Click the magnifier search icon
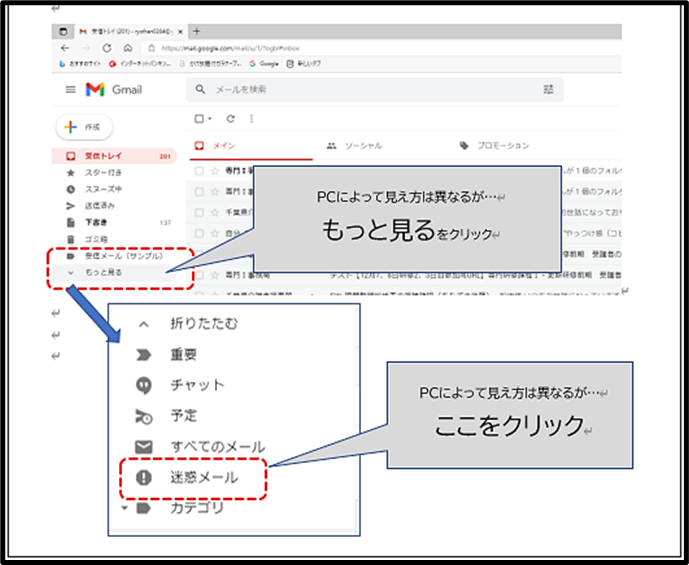Image resolution: width=689 pixels, height=565 pixels. pos(200,89)
